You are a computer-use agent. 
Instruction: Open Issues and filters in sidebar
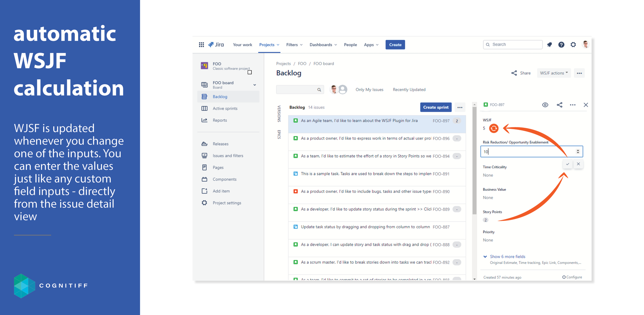click(x=228, y=156)
